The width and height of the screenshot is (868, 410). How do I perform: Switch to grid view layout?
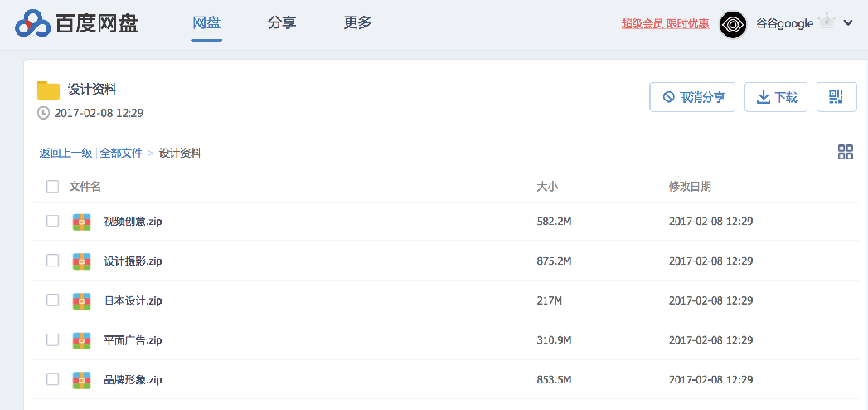(846, 152)
